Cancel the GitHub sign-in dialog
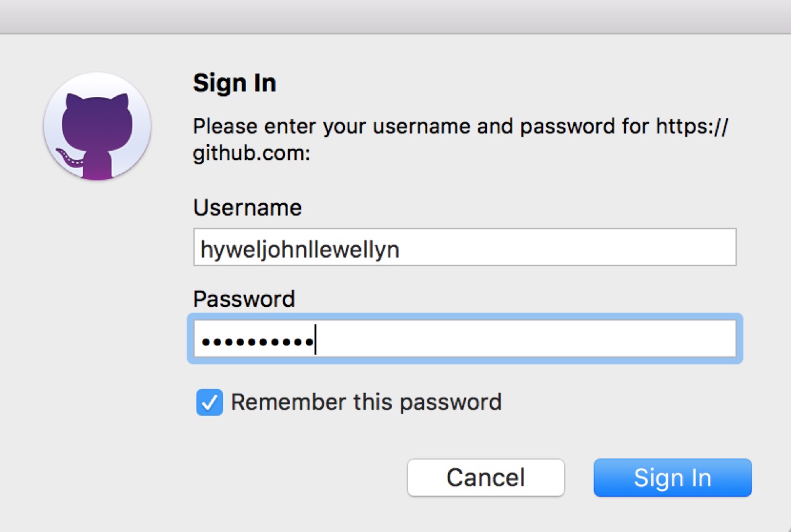This screenshot has height=532, width=791. tap(486, 478)
